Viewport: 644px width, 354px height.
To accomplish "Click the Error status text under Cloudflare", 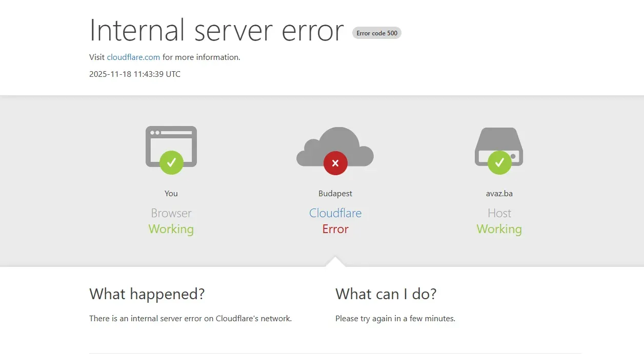I will (335, 229).
